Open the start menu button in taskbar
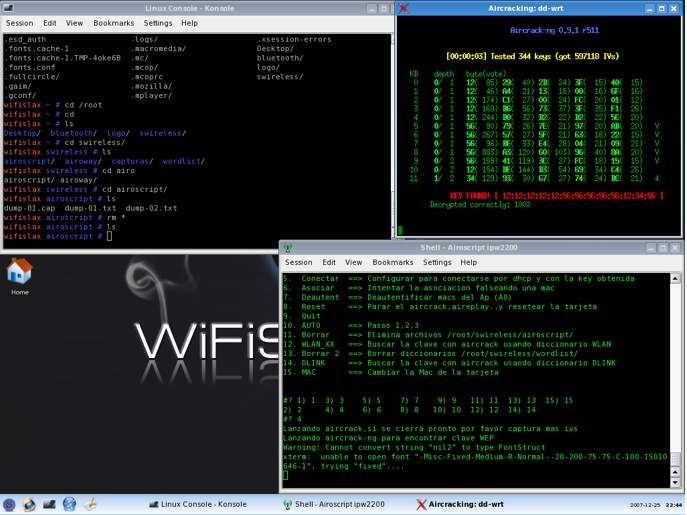Viewport: 687px width, 515px height. pyautogui.click(x=9, y=504)
